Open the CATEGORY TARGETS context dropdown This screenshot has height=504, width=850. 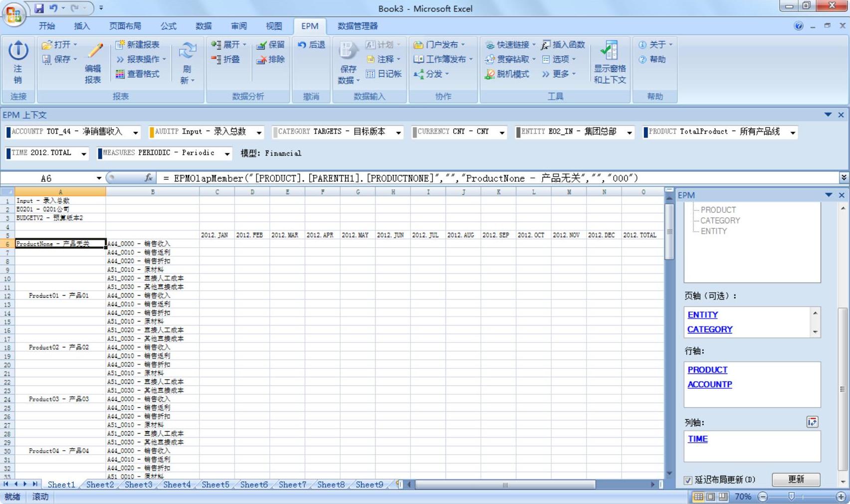(398, 132)
